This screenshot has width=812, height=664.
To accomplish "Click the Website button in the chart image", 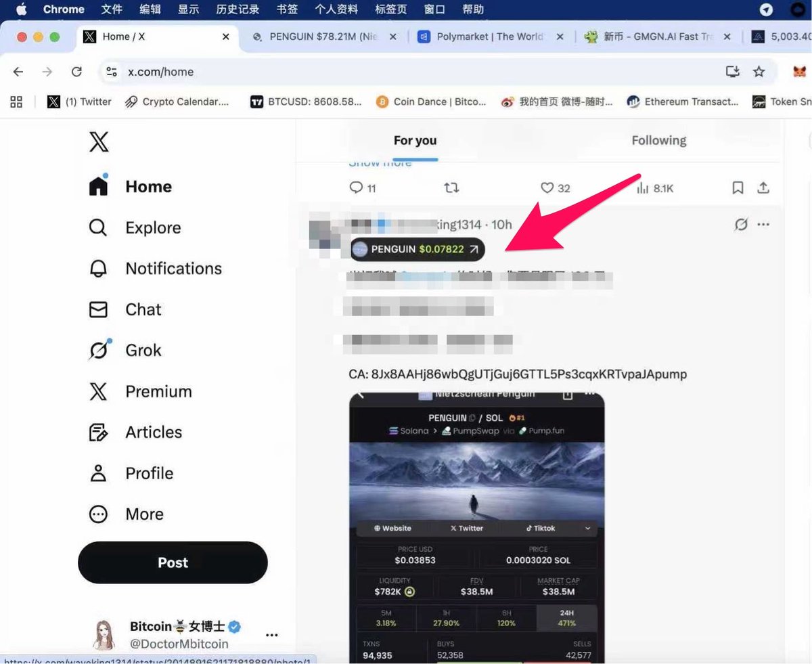I will [392, 528].
